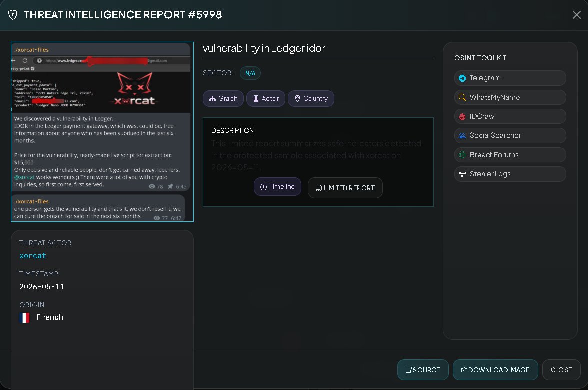Click the Telegram paper-plane icon
The height and width of the screenshot is (390, 588).
point(462,78)
